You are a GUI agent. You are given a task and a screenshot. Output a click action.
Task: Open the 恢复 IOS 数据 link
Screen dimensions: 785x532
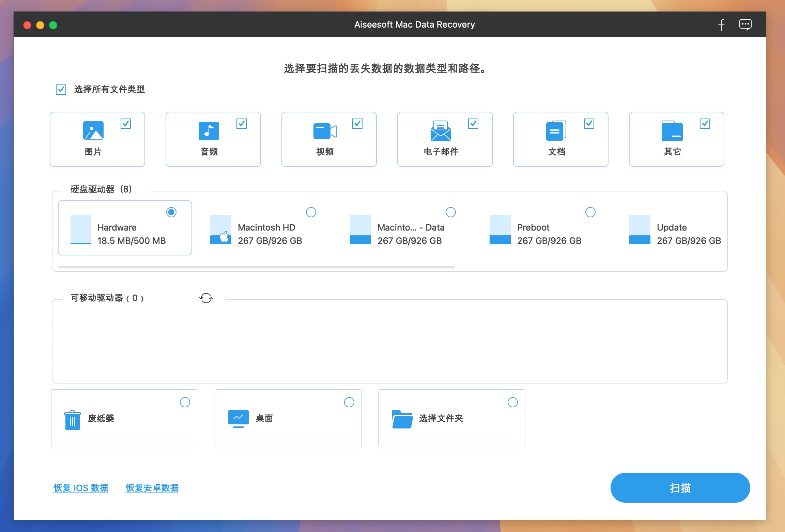pos(81,488)
